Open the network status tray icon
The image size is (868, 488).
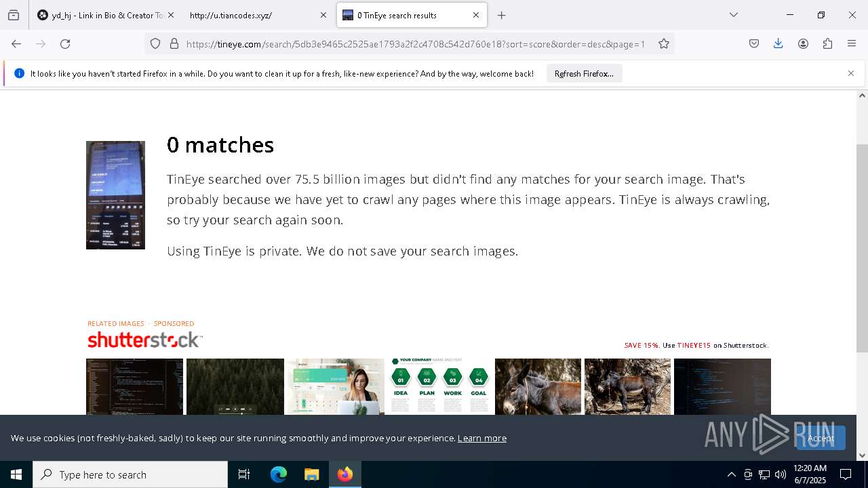pyautogui.click(x=764, y=474)
